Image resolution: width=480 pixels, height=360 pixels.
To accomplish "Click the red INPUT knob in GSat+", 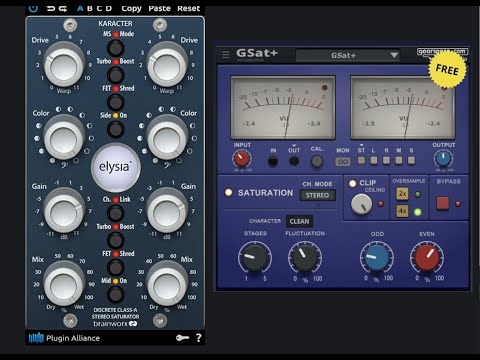I will pos(242,159).
